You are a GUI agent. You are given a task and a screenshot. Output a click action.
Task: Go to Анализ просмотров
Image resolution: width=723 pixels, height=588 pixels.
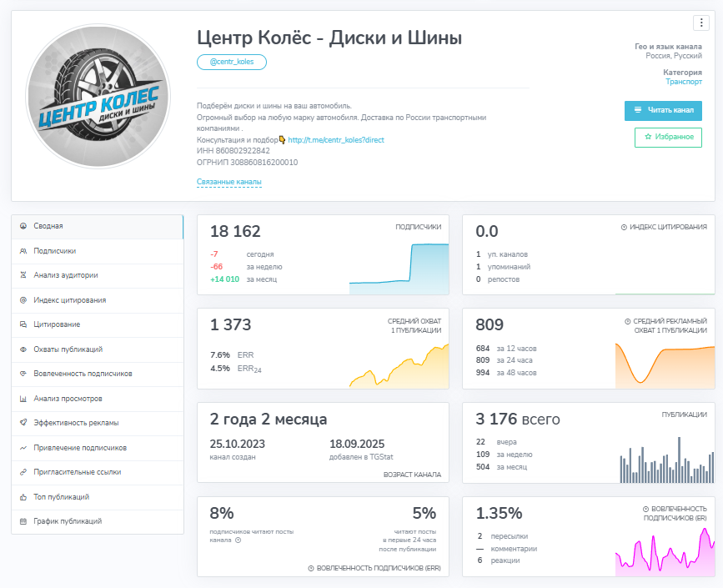(x=97, y=399)
